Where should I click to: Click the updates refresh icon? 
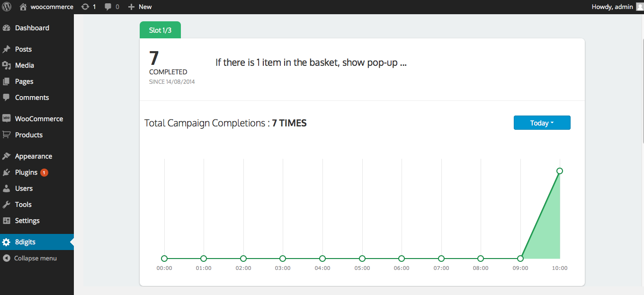tap(85, 7)
